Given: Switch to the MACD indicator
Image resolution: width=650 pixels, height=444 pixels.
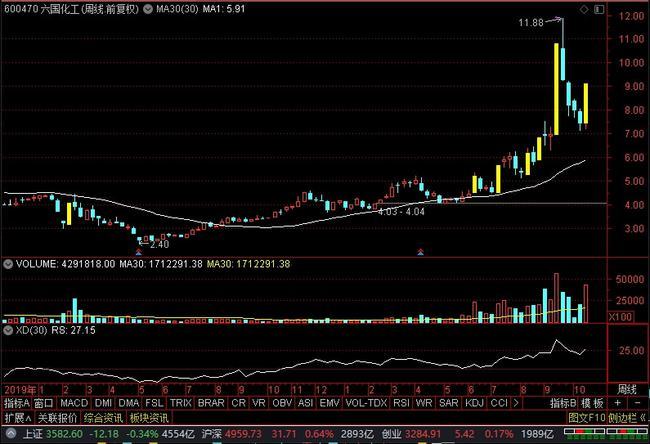Looking at the screenshot, I should 74,403.
